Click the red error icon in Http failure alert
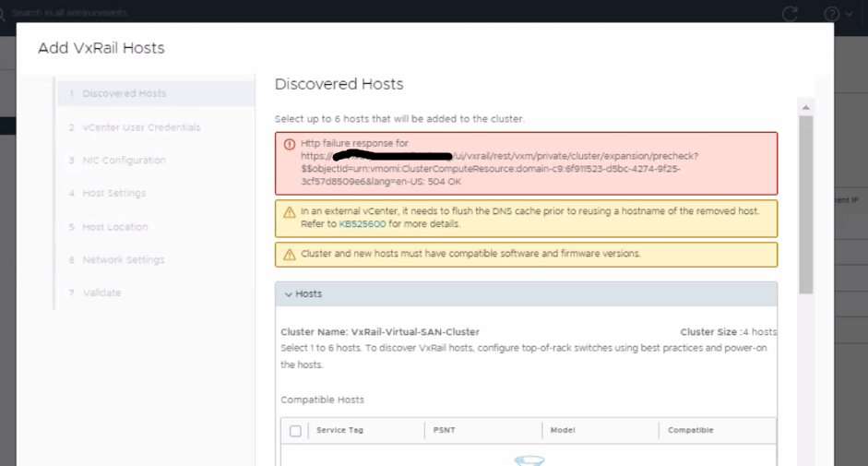The height and width of the screenshot is (466, 868). tap(289, 144)
